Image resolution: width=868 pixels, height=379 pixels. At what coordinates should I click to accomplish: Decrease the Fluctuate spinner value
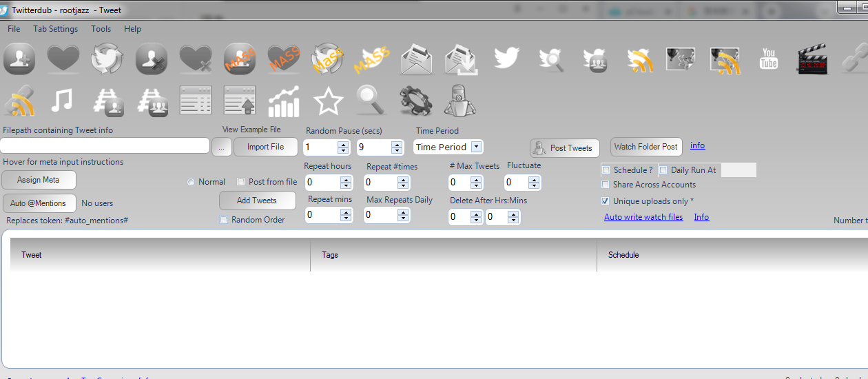[x=533, y=186]
